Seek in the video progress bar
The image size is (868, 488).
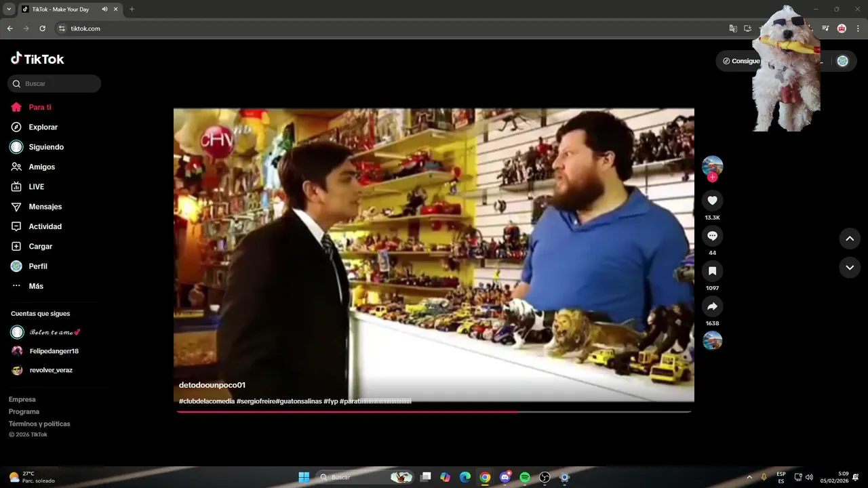click(x=434, y=411)
